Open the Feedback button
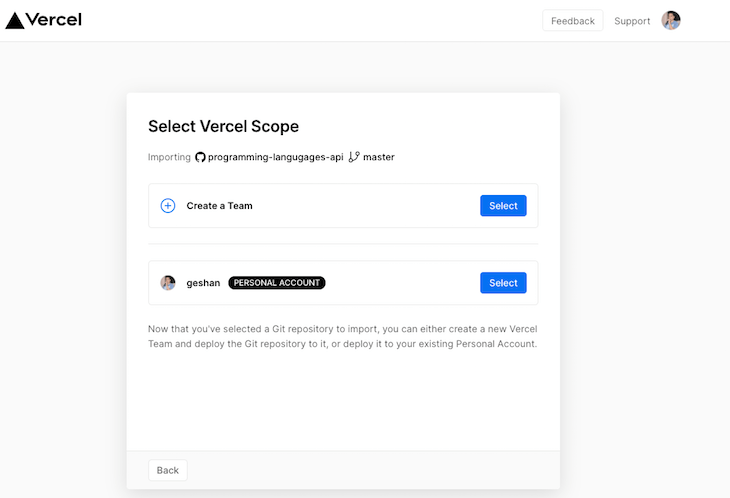Viewport: 730px width, 498px height. tap(573, 21)
